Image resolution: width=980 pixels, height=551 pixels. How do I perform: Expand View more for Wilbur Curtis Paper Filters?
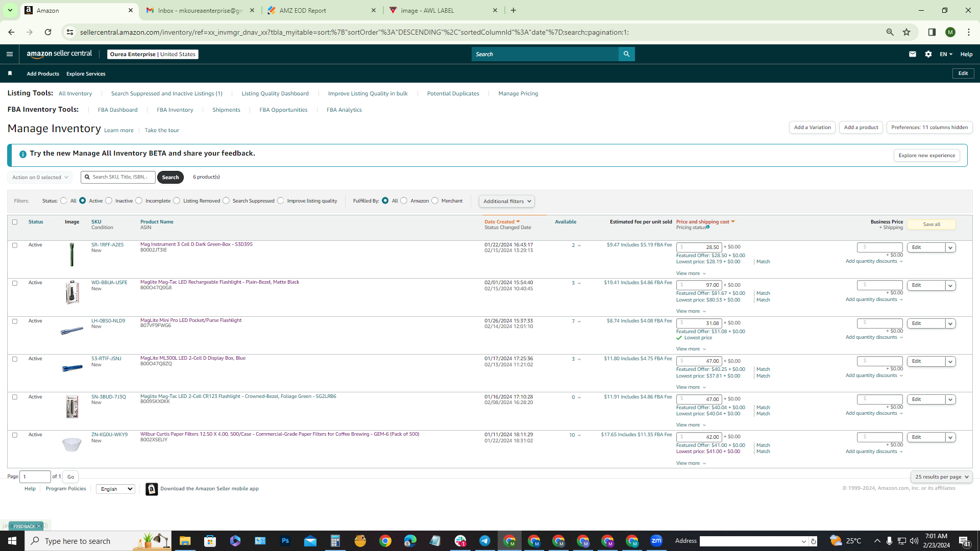691,464
